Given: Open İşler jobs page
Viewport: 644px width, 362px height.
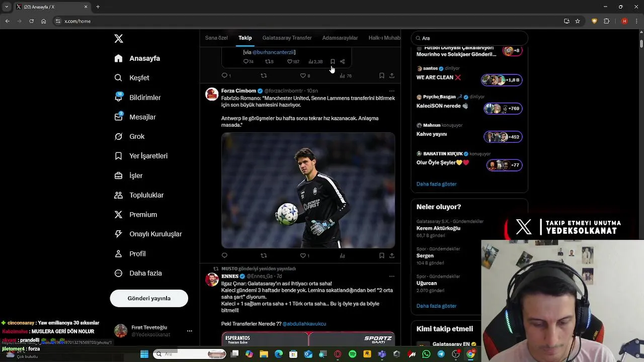Looking at the screenshot, I should tap(128, 175).
